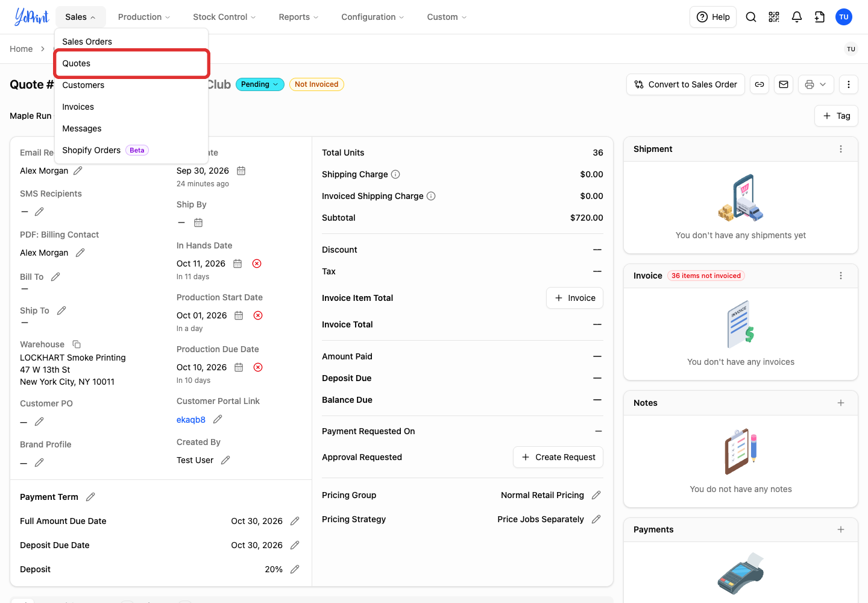Clear the In Hands Date

257,264
